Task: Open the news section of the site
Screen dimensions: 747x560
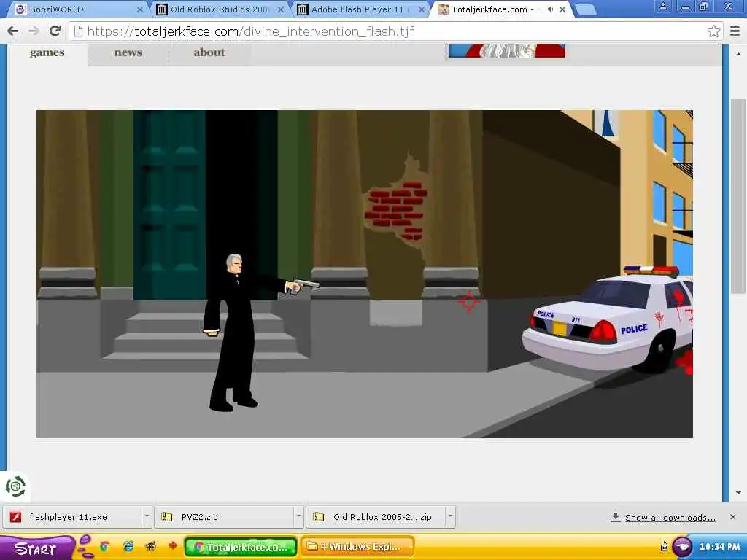Action: coord(128,52)
